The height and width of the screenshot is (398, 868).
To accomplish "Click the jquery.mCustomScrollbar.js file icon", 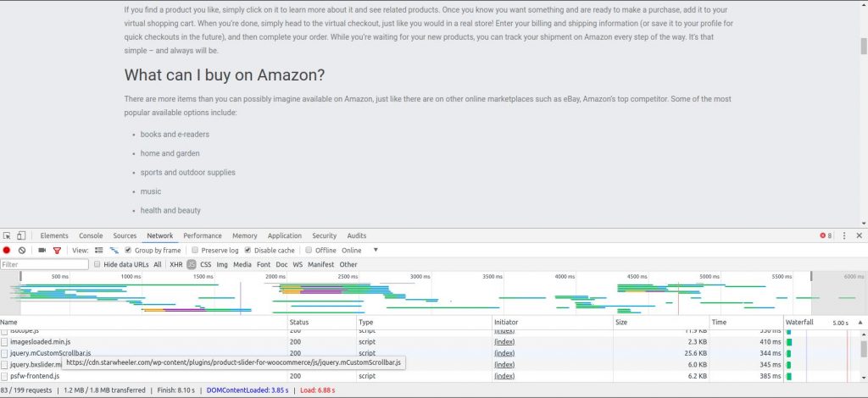I will tap(4, 353).
